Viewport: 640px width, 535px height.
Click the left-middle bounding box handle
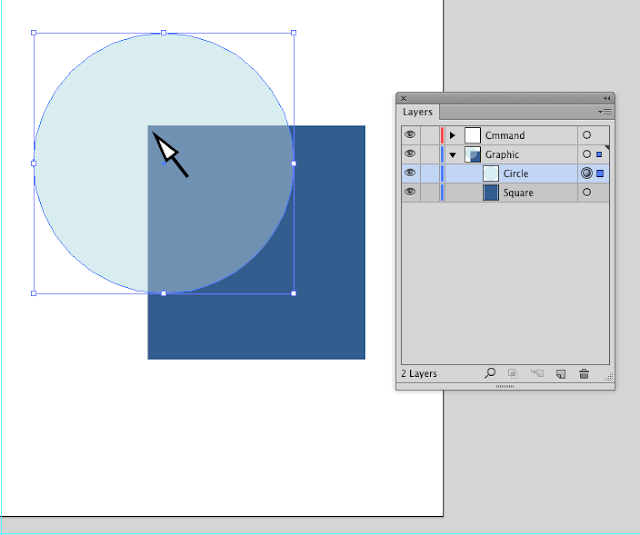34,163
